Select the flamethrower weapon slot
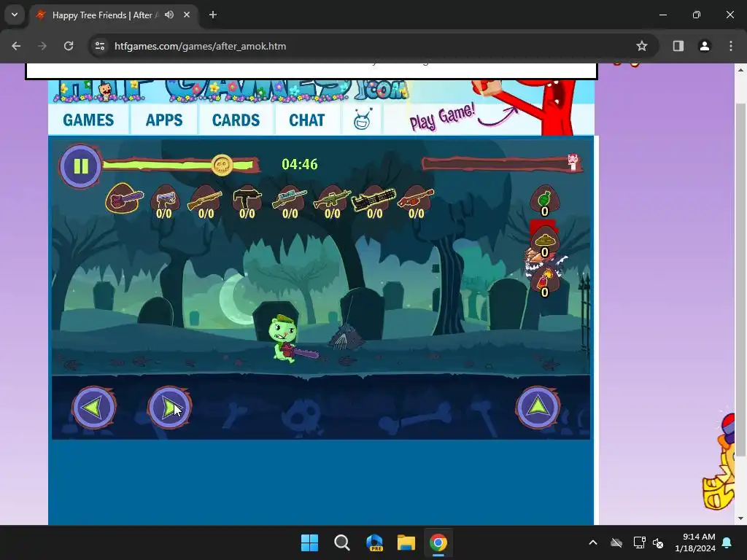 coord(416,201)
